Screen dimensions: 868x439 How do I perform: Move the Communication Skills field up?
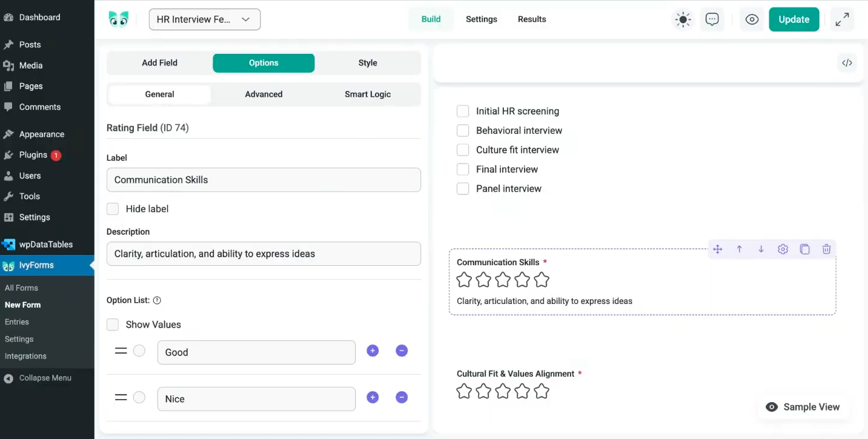click(739, 249)
